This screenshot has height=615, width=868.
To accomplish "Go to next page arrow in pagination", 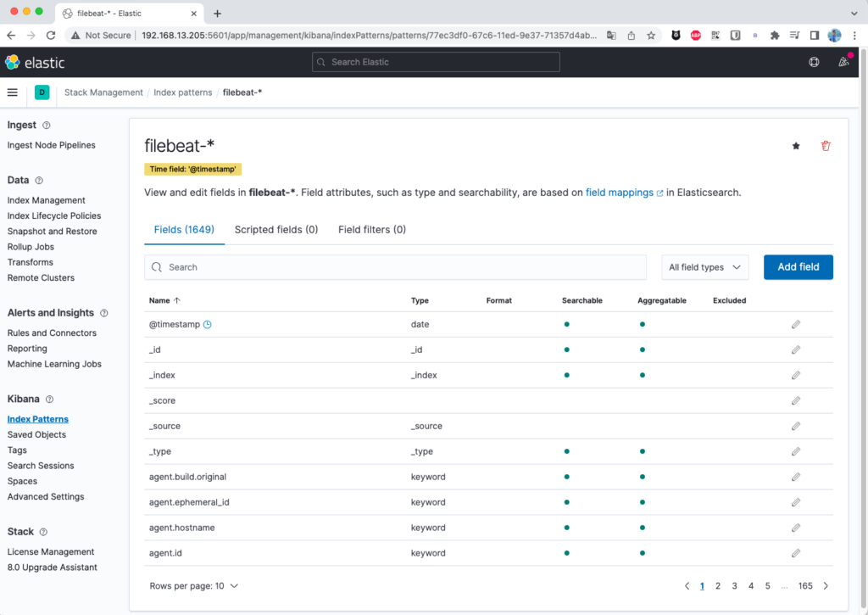I will tap(826, 585).
